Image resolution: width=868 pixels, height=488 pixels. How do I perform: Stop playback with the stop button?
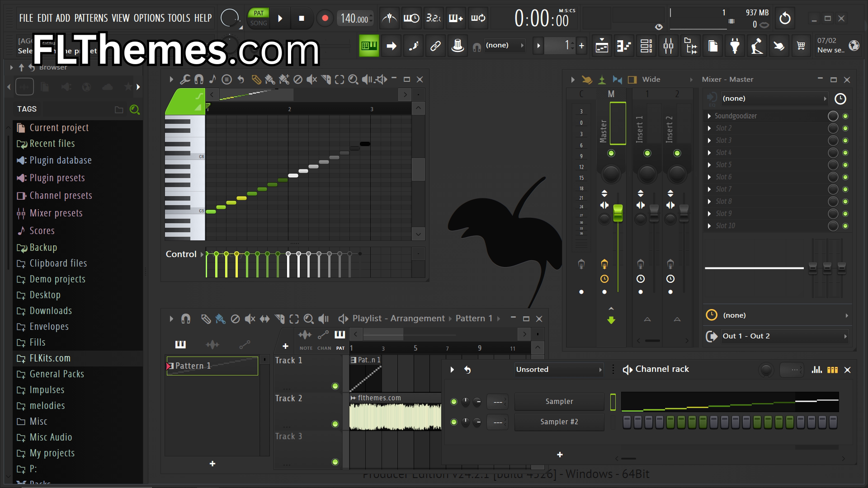pyautogui.click(x=302, y=18)
